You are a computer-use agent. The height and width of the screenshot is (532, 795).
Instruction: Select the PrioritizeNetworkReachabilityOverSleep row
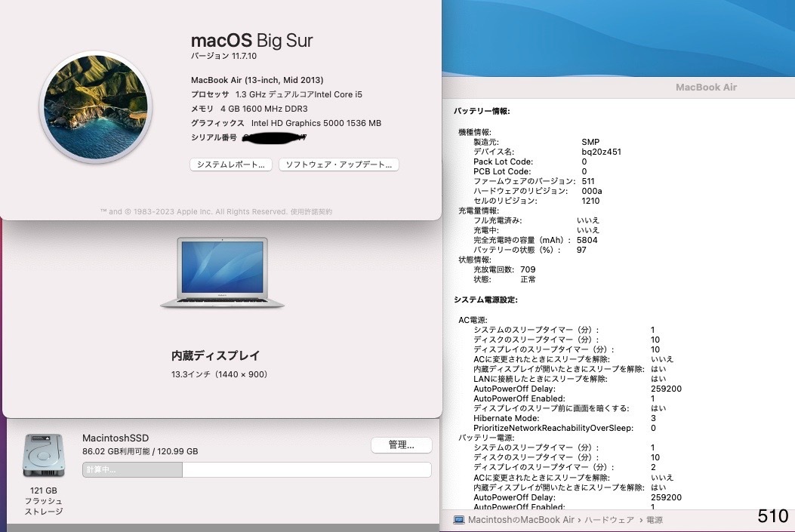[564, 428]
